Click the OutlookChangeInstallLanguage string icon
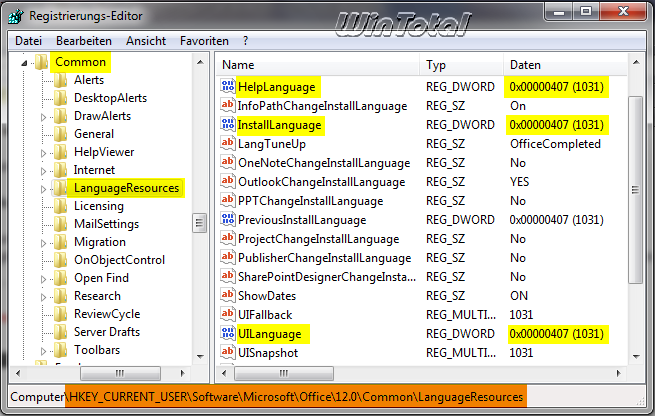The height and width of the screenshot is (416, 655). click(228, 181)
